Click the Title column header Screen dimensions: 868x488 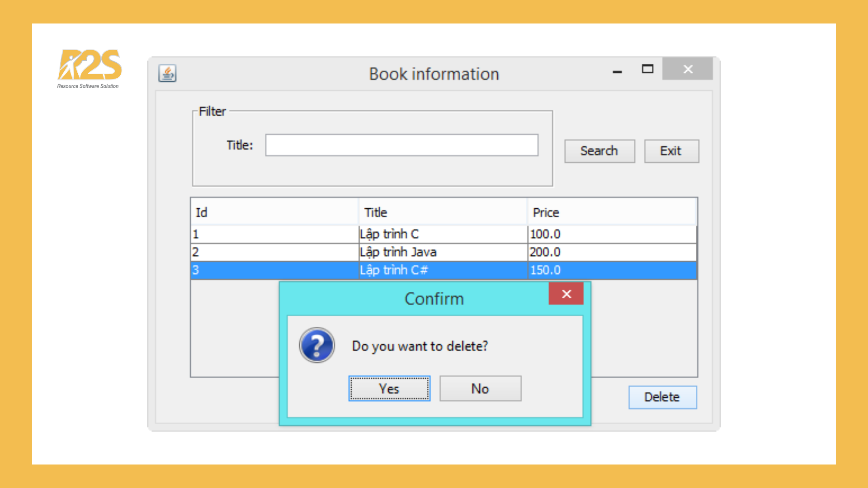(x=443, y=212)
